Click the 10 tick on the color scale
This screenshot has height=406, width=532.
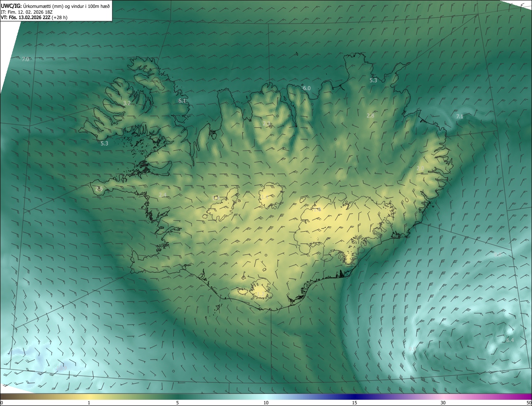click(266, 403)
